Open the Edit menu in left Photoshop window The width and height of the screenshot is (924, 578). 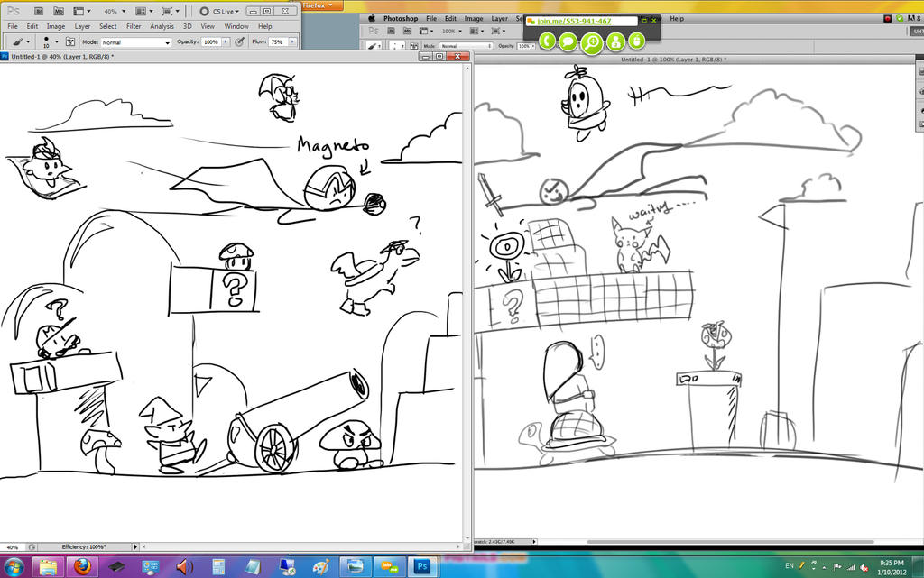(x=32, y=26)
